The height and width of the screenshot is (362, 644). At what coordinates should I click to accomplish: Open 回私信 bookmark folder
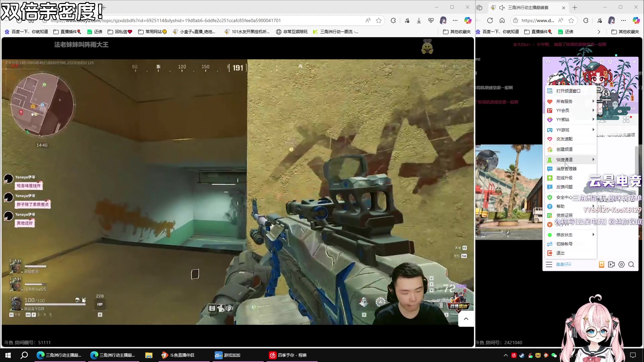(x=120, y=32)
